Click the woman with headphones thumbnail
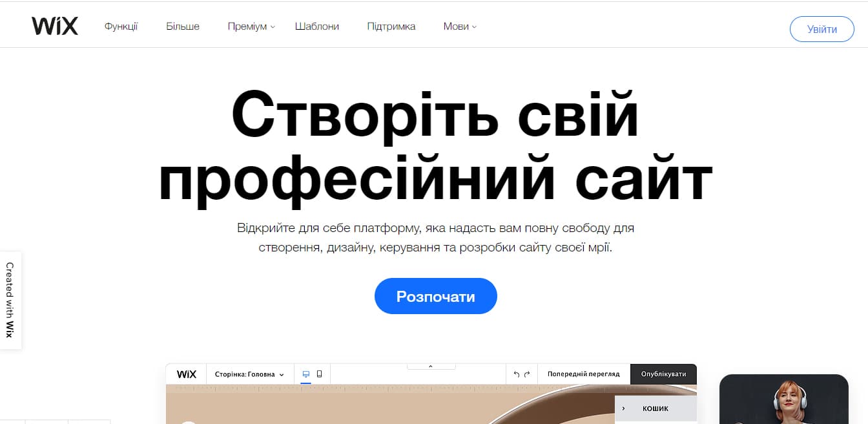The height and width of the screenshot is (424, 868). click(x=784, y=399)
